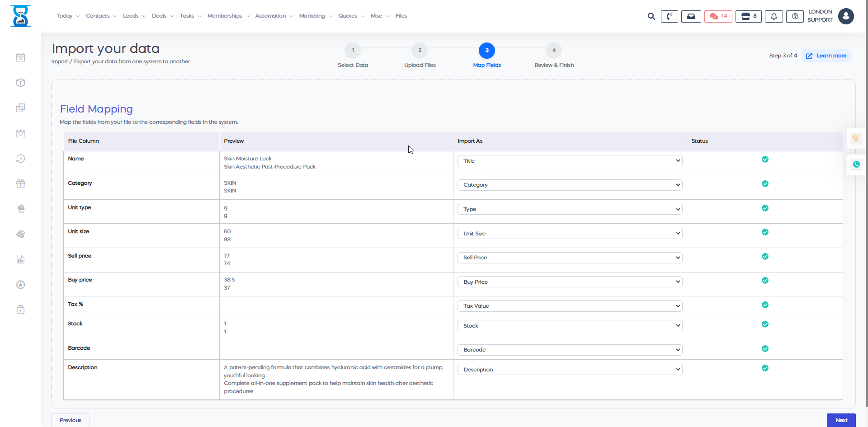Viewport: 868px width, 427px height.
Task: Open the calendar icon in left sidebar
Action: [21, 57]
